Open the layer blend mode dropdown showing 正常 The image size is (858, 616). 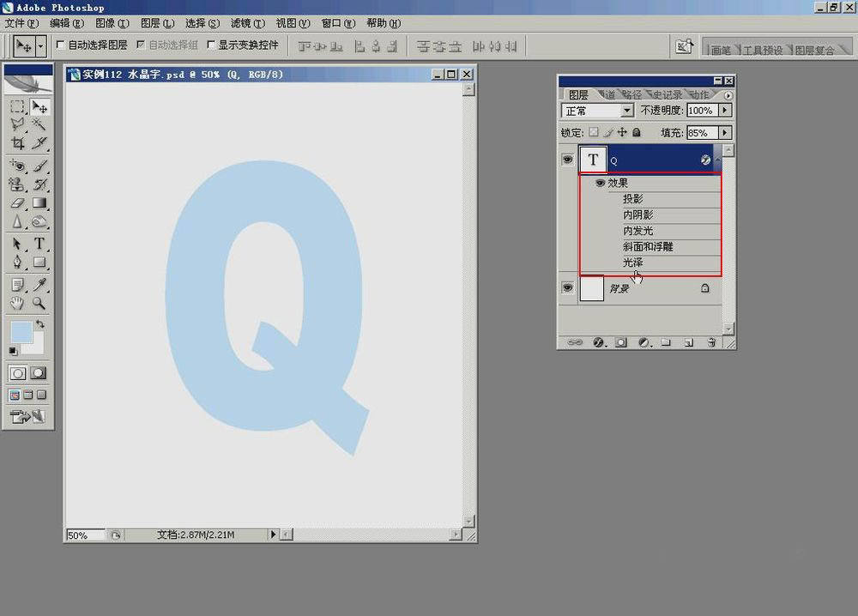tap(629, 111)
